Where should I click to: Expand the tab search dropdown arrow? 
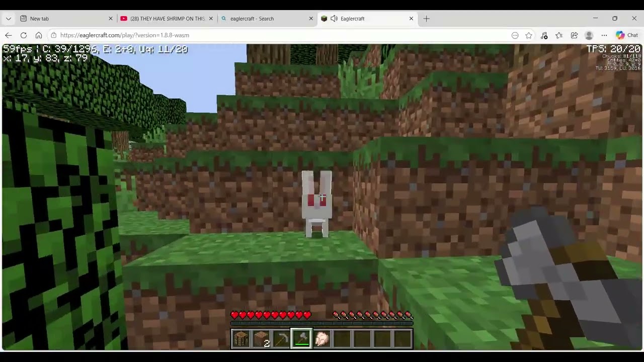[x=9, y=19]
